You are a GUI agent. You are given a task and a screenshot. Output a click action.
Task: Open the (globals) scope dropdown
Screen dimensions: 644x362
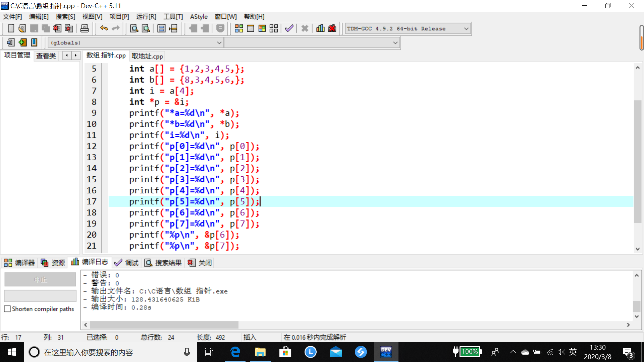(x=219, y=43)
